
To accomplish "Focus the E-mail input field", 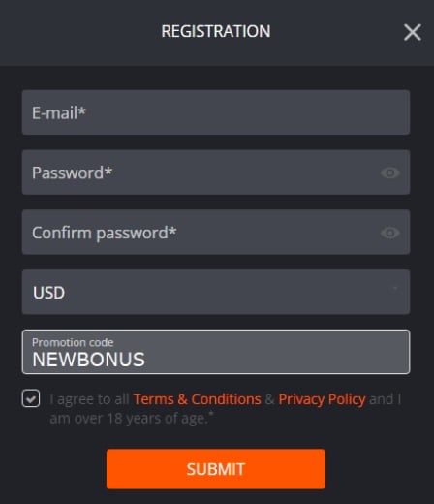I will (216, 112).
